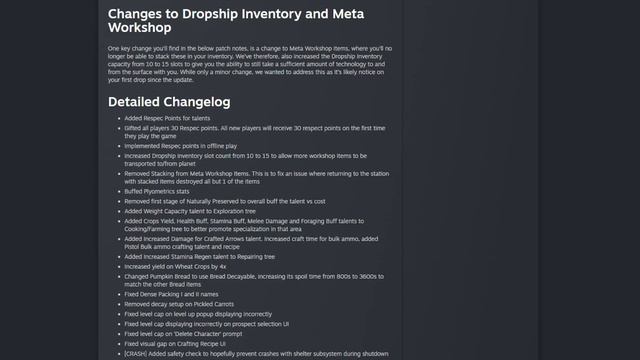Click 'Implemented Respec points in offline play'
640x360 pixels.
181,146
